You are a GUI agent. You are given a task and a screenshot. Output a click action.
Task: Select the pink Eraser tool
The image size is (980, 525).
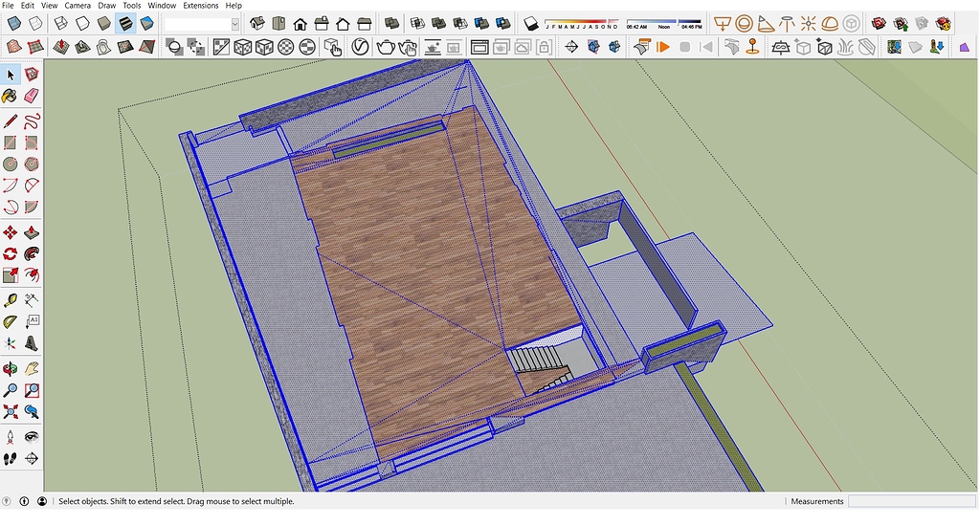[x=32, y=97]
